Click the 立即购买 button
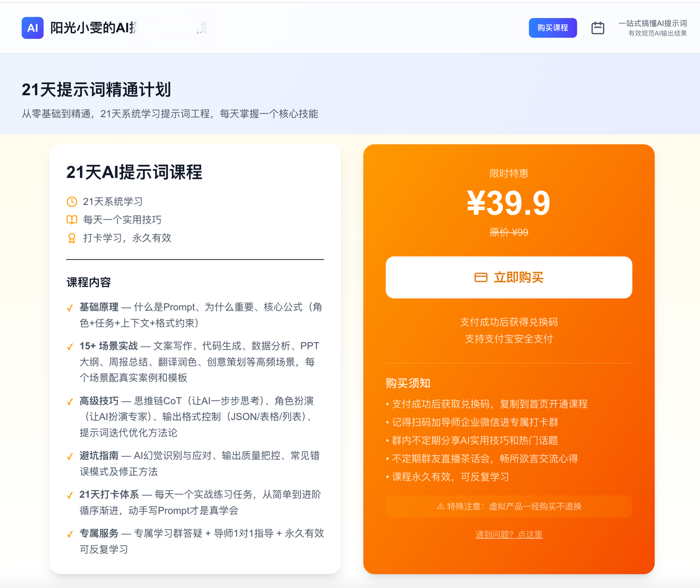This screenshot has height=588, width=700. pyautogui.click(x=508, y=277)
